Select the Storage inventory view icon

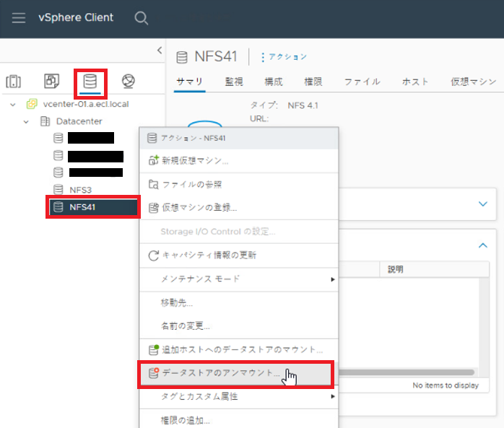coord(90,81)
